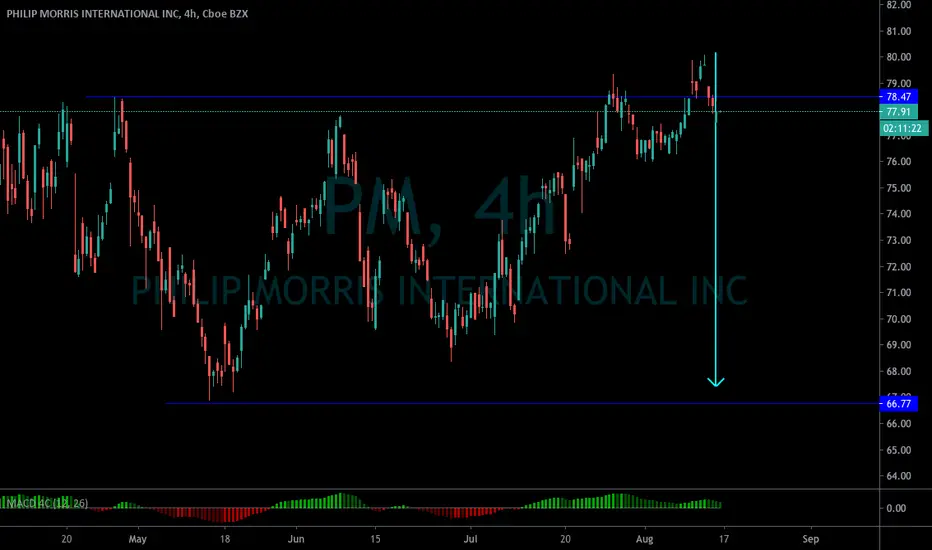Click the 80.00 price axis label
Screen dimensions: 932x550
click(x=898, y=57)
